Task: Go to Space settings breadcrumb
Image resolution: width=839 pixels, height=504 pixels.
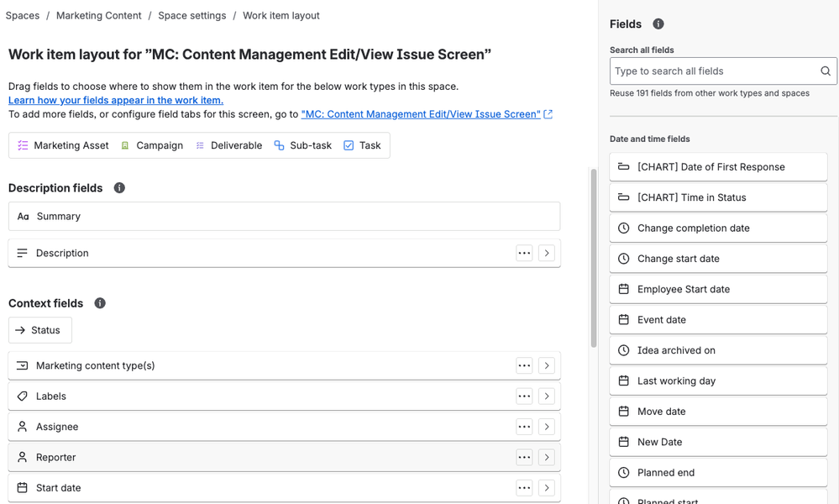Action: point(191,16)
